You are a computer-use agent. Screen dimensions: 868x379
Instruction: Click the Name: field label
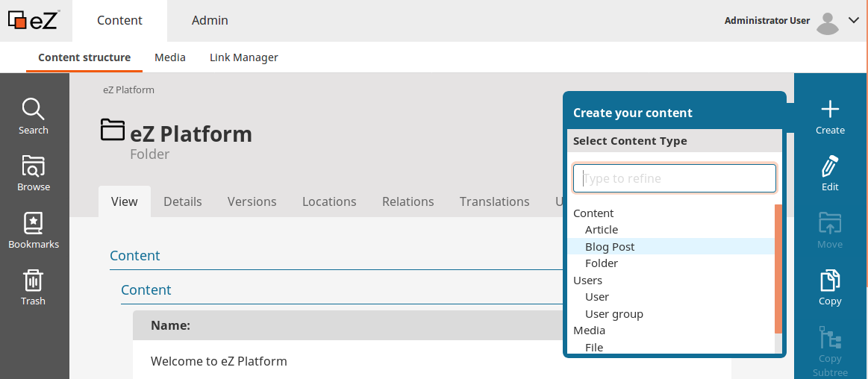pyautogui.click(x=170, y=326)
